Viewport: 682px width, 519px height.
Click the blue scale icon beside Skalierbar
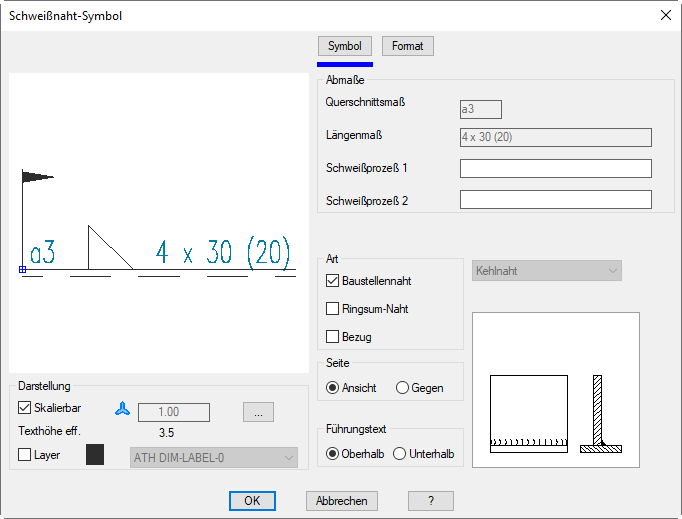123,410
